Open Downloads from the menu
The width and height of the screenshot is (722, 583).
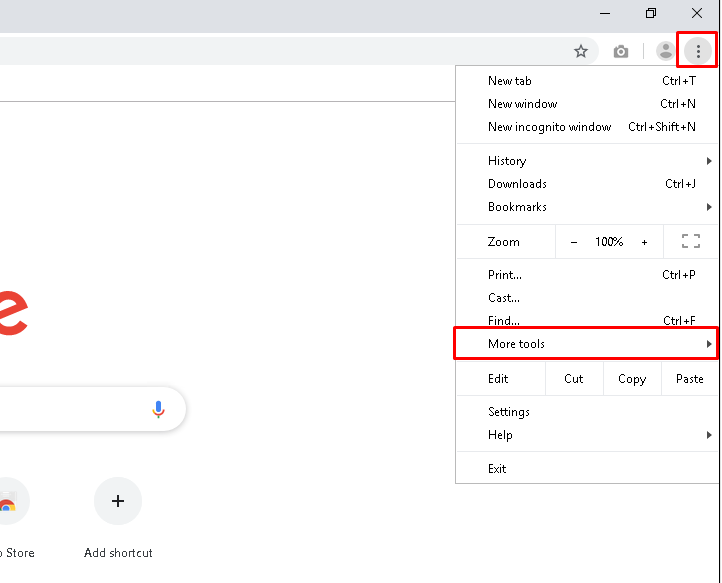coord(588,184)
